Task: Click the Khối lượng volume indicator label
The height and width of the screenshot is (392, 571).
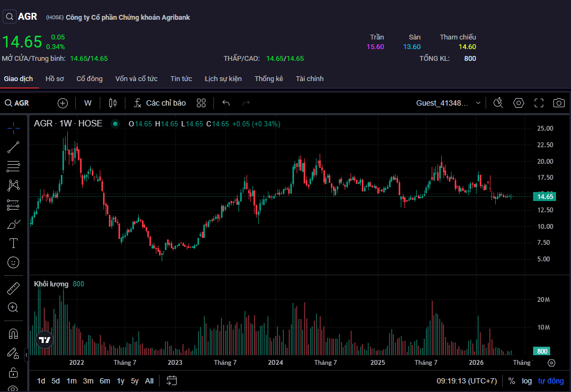Action: click(x=51, y=284)
